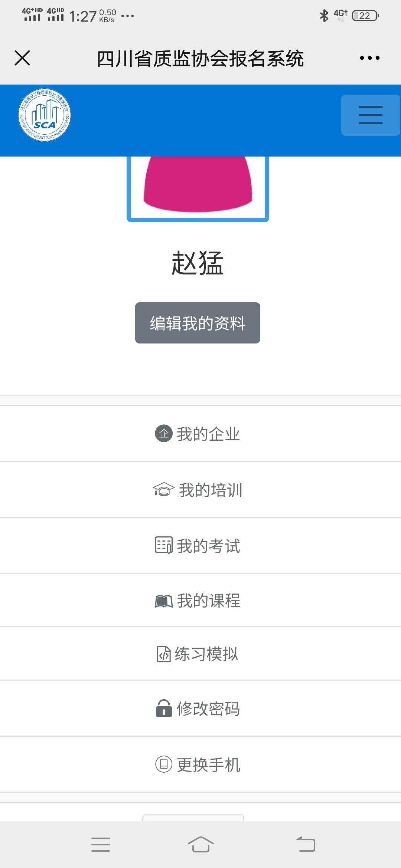Tap the code file icon beside 练习模拟
Viewport: 401px width, 868px height.
(164, 654)
